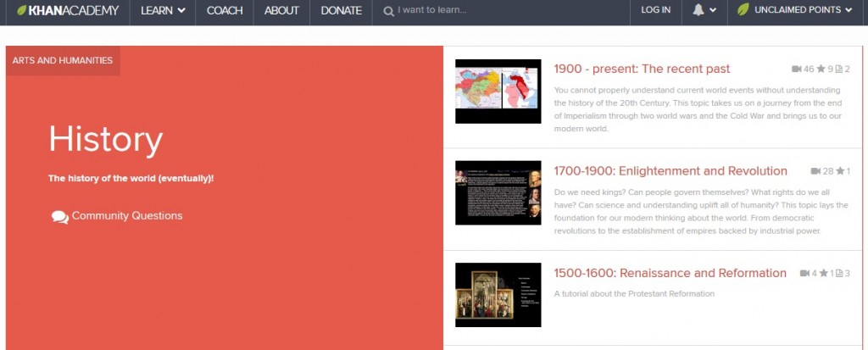868x350 pixels.
Task: Open '1900 - present: The recent past' topic
Action: click(x=643, y=69)
